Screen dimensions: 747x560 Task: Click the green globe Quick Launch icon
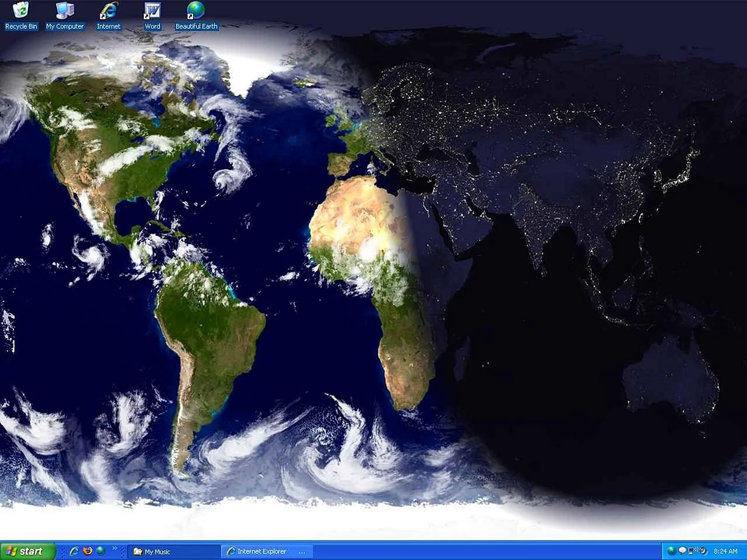(x=100, y=551)
